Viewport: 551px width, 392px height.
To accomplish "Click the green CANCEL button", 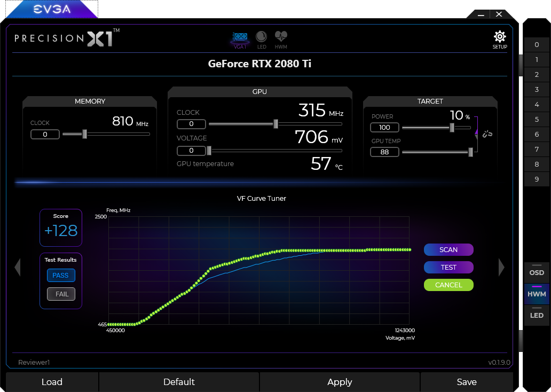I will pyautogui.click(x=448, y=285).
